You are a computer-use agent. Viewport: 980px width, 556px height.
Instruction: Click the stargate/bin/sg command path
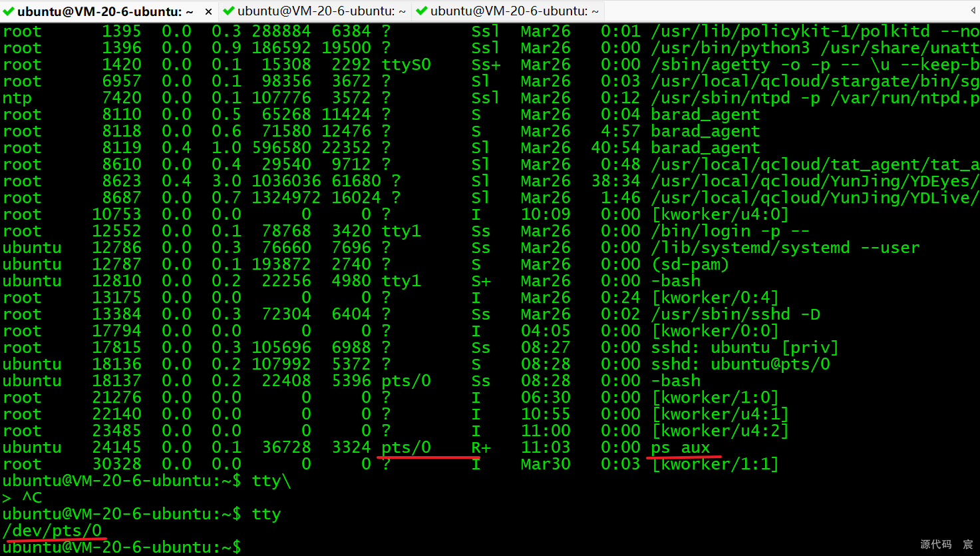815,81
